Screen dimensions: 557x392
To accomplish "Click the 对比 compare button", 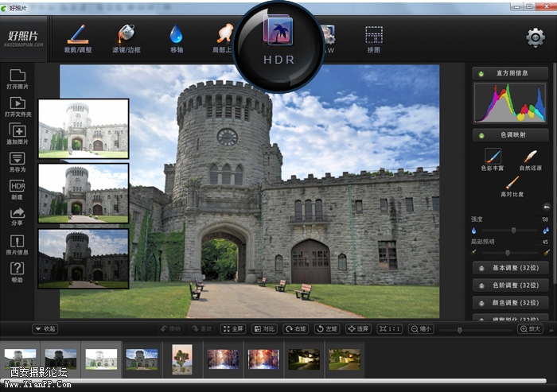I will (x=265, y=328).
